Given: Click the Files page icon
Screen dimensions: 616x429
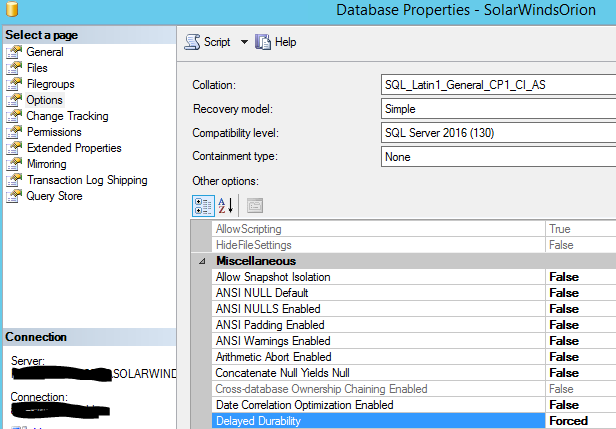Looking at the screenshot, I should (14, 68).
